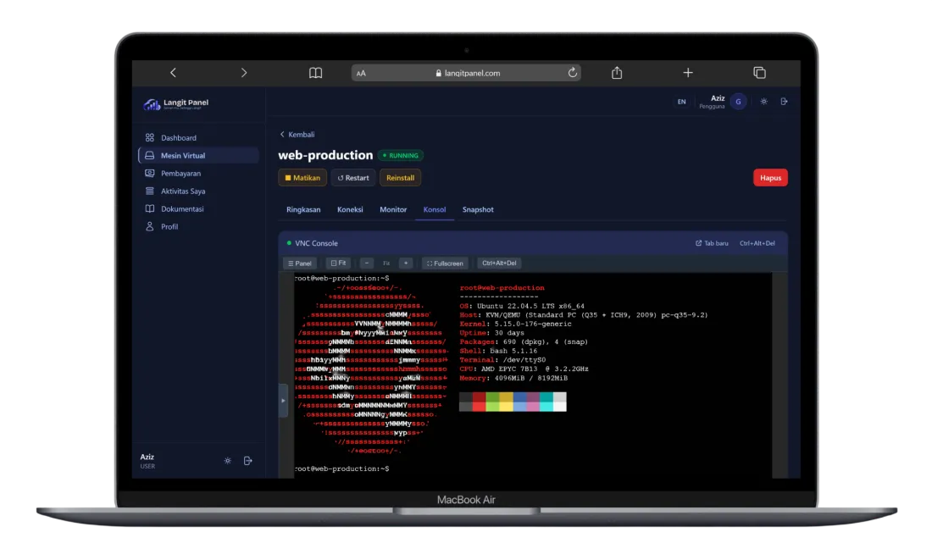Open a new browser tab with plus
Screen dimensions: 932x560
[688, 73]
